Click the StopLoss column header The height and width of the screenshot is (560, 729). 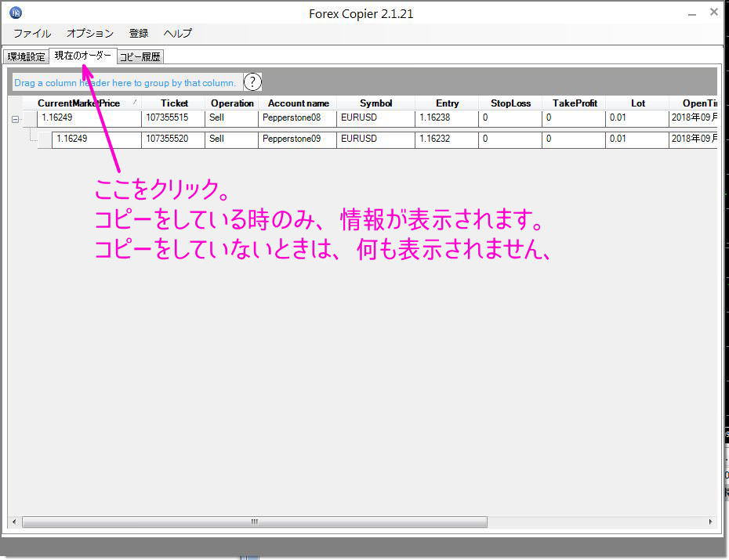pyautogui.click(x=510, y=103)
